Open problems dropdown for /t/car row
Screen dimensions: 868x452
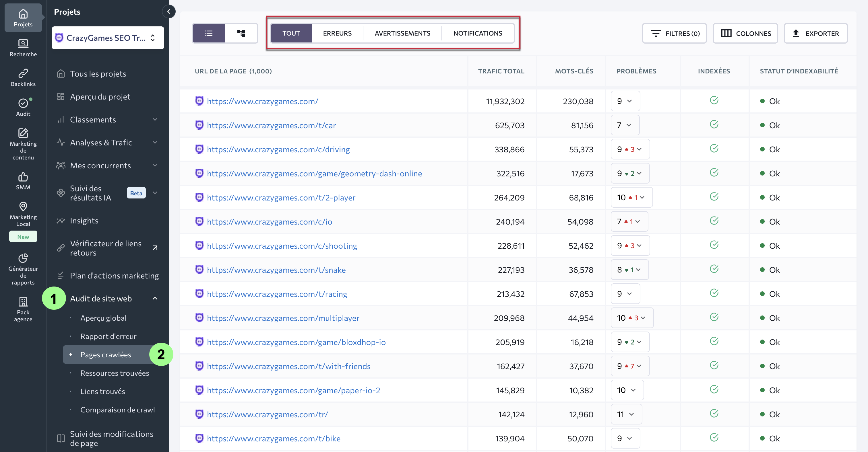pyautogui.click(x=625, y=125)
